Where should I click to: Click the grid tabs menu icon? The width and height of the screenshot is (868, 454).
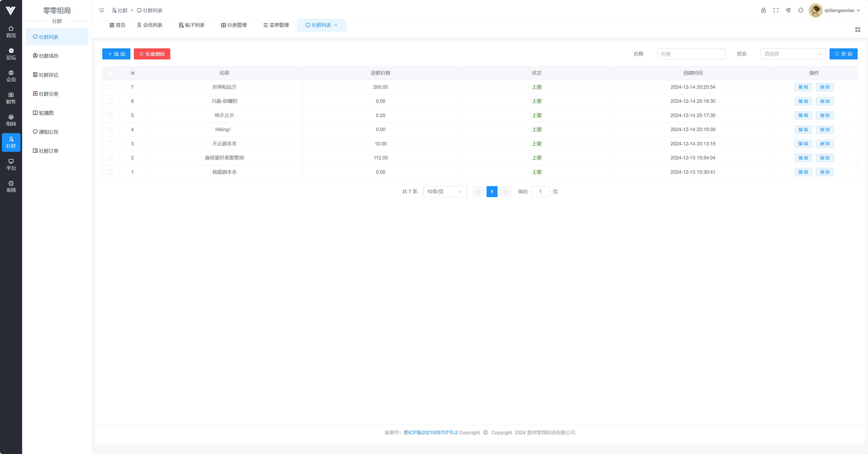point(858,30)
